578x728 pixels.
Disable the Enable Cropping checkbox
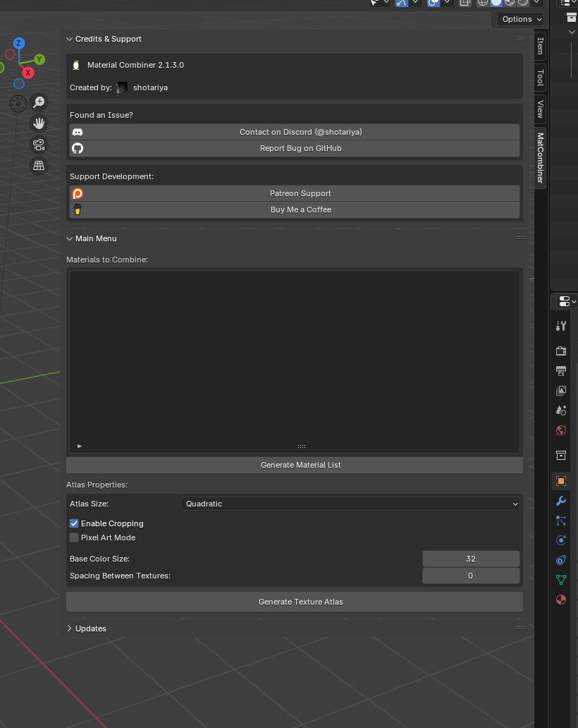point(74,523)
